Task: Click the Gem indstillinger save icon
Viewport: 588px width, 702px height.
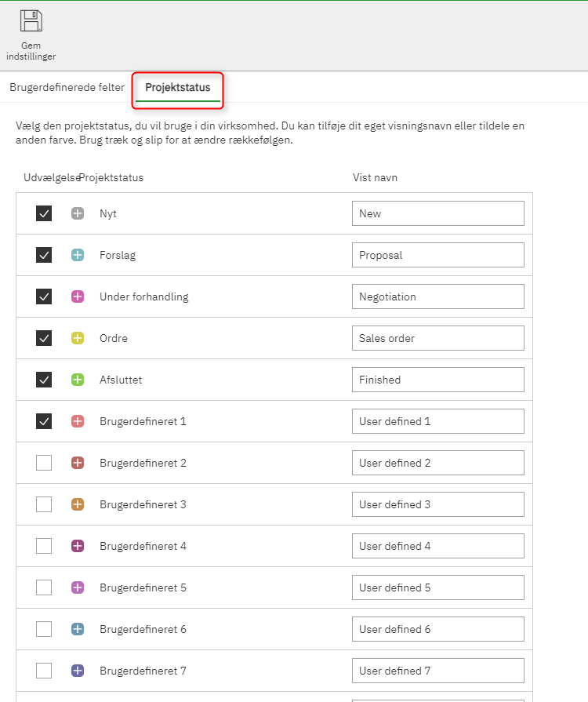Action: coord(31,21)
